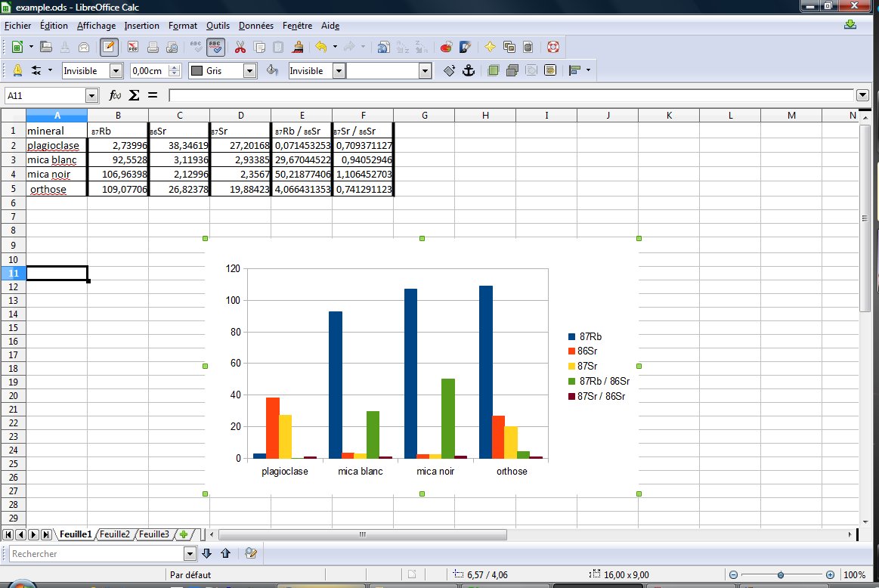Click the Rotate object icon
The image size is (879, 588).
[449, 70]
